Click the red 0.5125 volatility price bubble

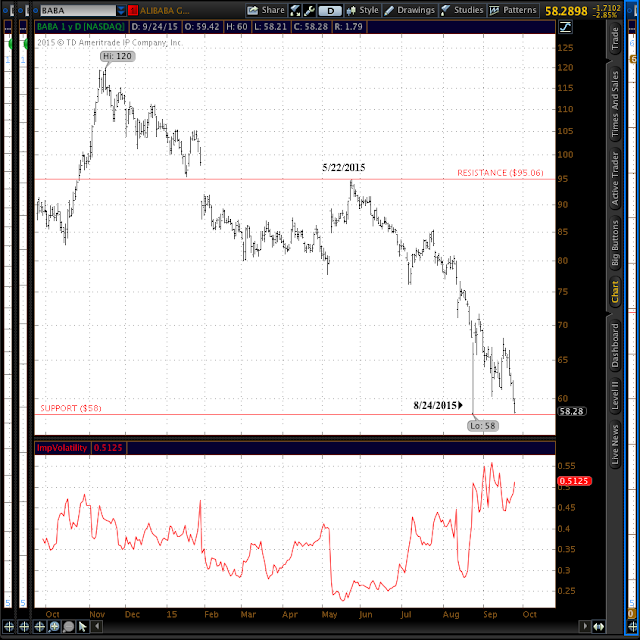[574, 481]
